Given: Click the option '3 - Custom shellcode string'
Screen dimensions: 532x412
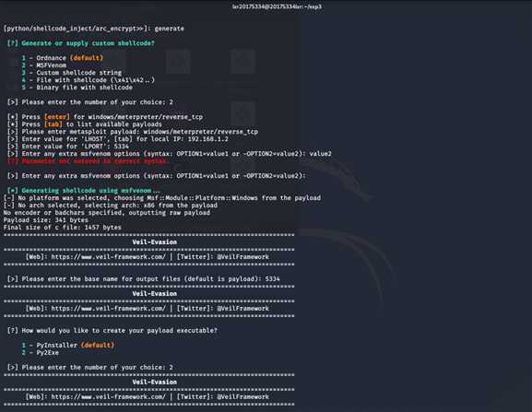Looking at the screenshot, I should pos(72,73).
